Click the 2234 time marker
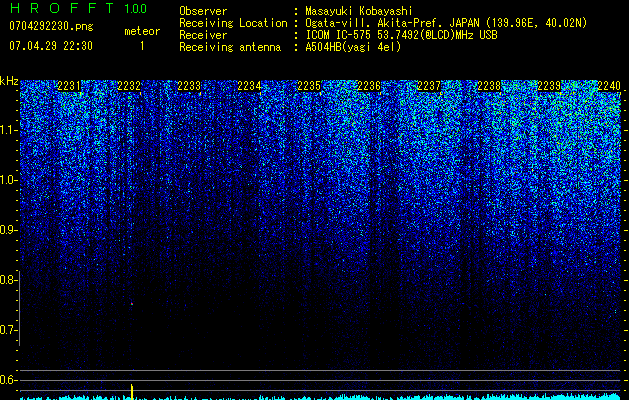 coord(249,86)
